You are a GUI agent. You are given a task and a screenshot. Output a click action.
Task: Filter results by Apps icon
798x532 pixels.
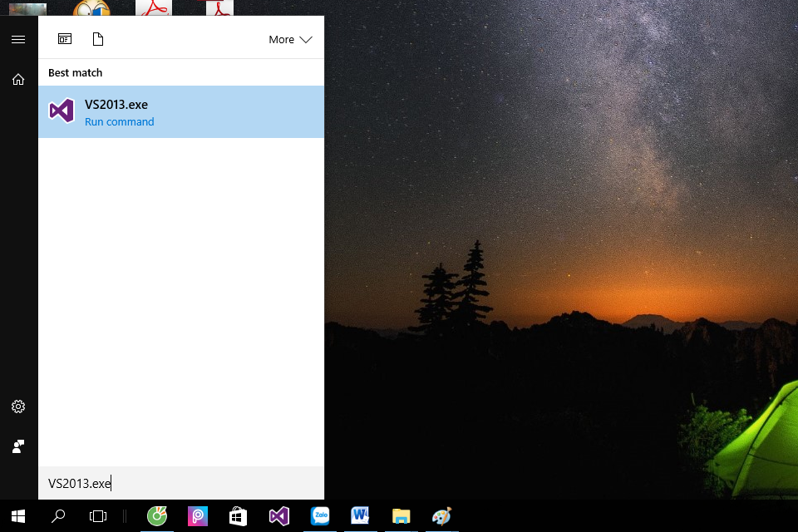(x=65, y=39)
